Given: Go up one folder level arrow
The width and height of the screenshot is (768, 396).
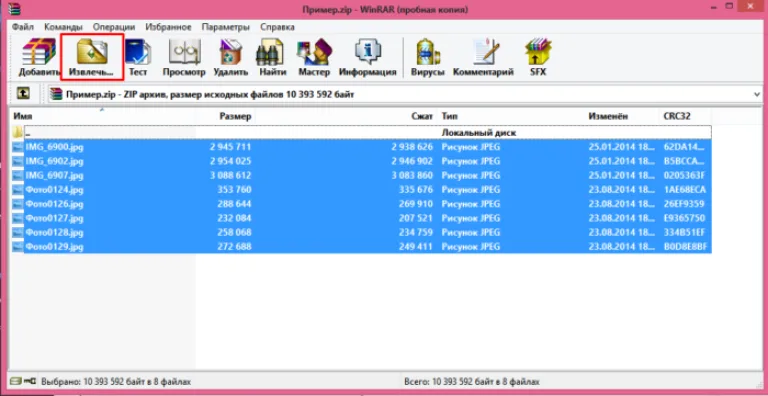Looking at the screenshot, I should pos(23,93).
